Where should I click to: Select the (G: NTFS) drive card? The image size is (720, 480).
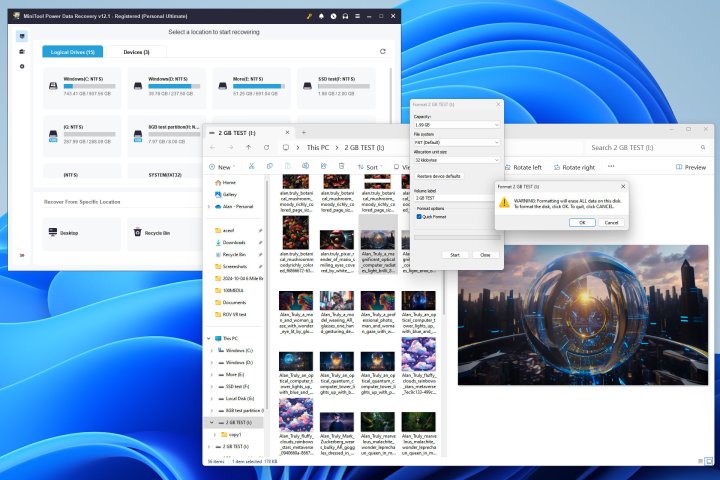click(82, 135)
